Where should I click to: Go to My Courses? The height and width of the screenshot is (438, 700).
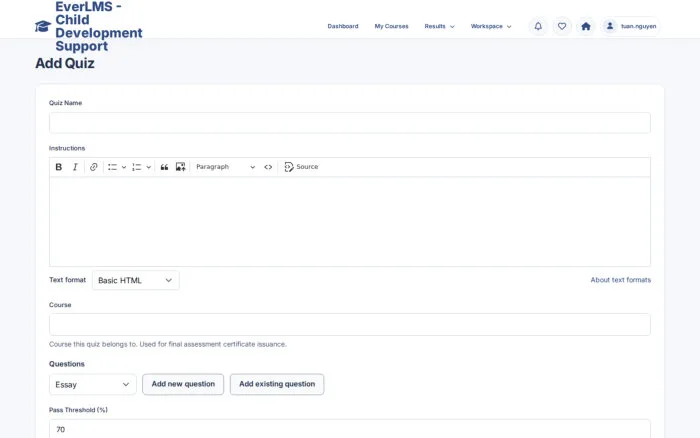[x=392, y=26]
